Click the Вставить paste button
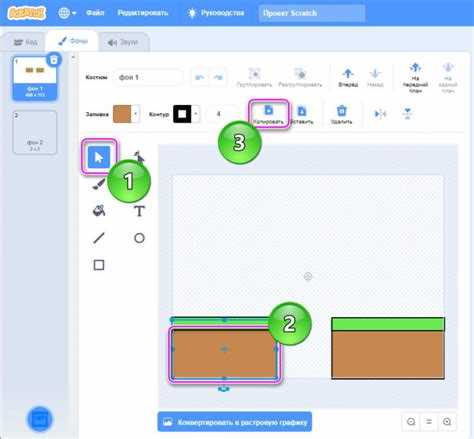474x439 pixels. pyautogui.click(x=302, y=114)
